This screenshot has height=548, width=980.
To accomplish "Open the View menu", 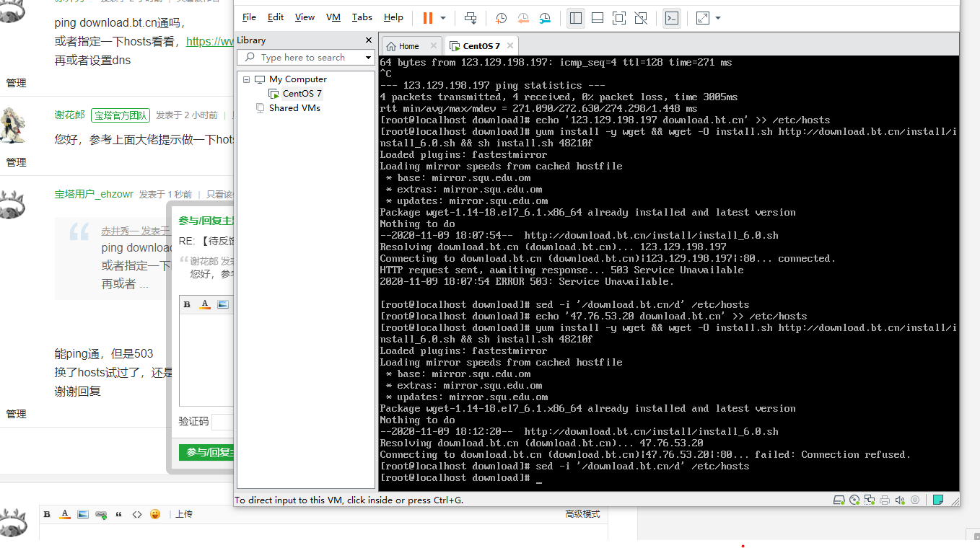I will (305, 17).
